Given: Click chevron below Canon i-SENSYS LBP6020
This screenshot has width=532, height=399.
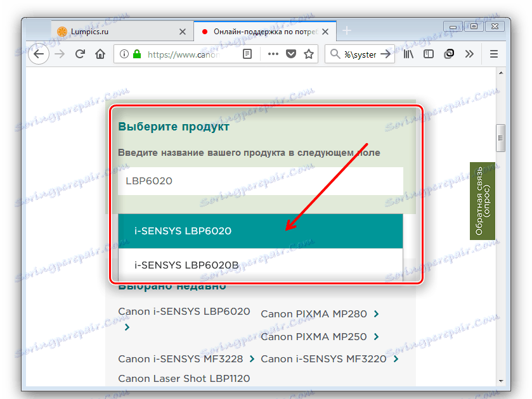Looking at the screenshot, I should pos(127,327).
